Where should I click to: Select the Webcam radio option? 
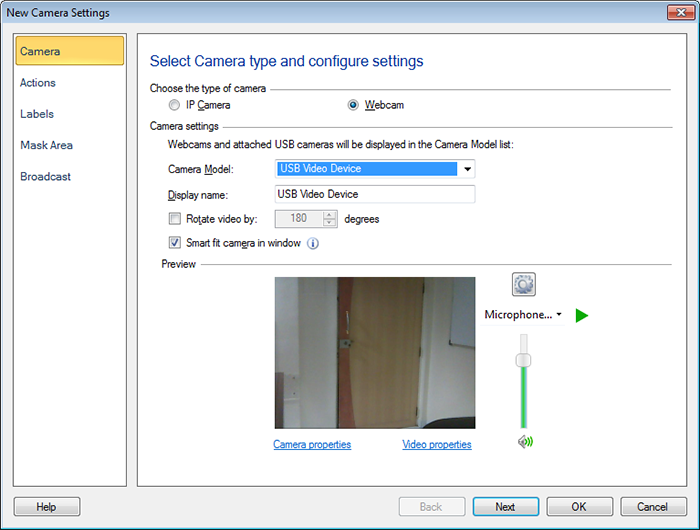(x=353, y=105)
